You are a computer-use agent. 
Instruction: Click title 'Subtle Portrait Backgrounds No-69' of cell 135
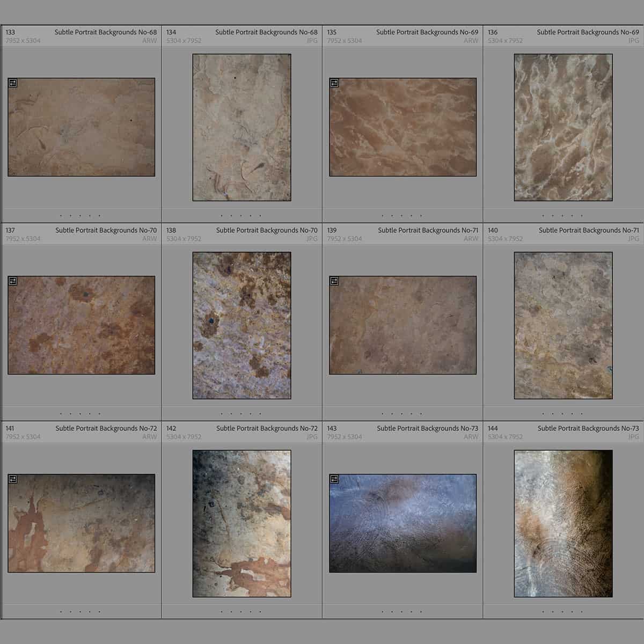[x=427, y=32]
